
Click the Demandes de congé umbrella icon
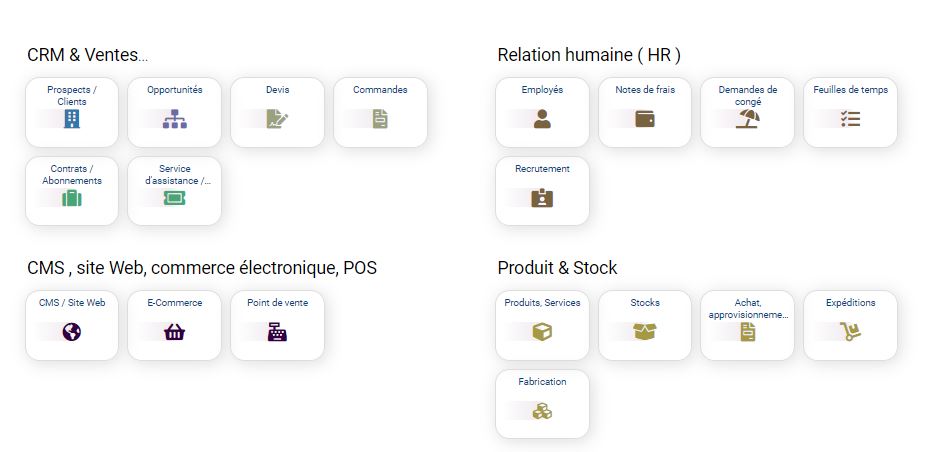748,119
